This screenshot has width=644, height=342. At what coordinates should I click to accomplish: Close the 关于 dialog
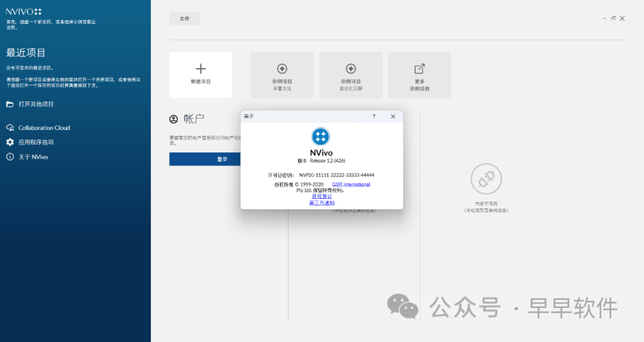[393, 116]
